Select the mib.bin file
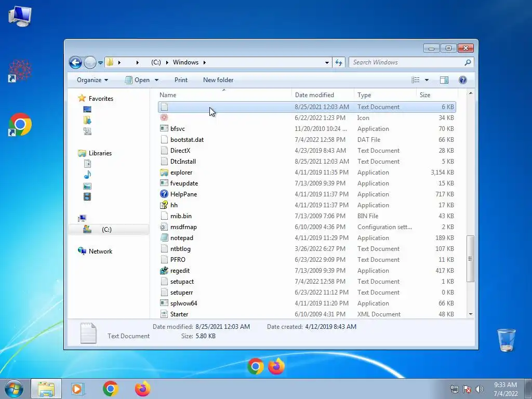The width and height of the screenshot is (532, 399). [x=307, y=216]
